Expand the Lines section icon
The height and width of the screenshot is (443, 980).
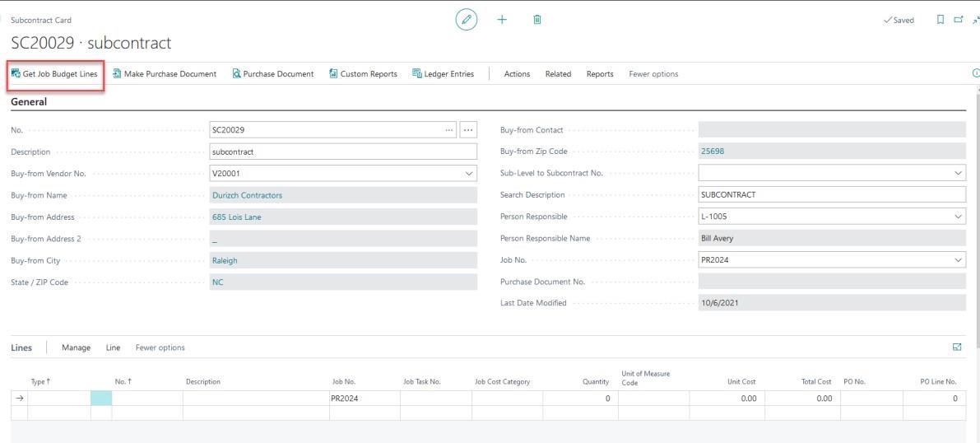coord(957,347)
